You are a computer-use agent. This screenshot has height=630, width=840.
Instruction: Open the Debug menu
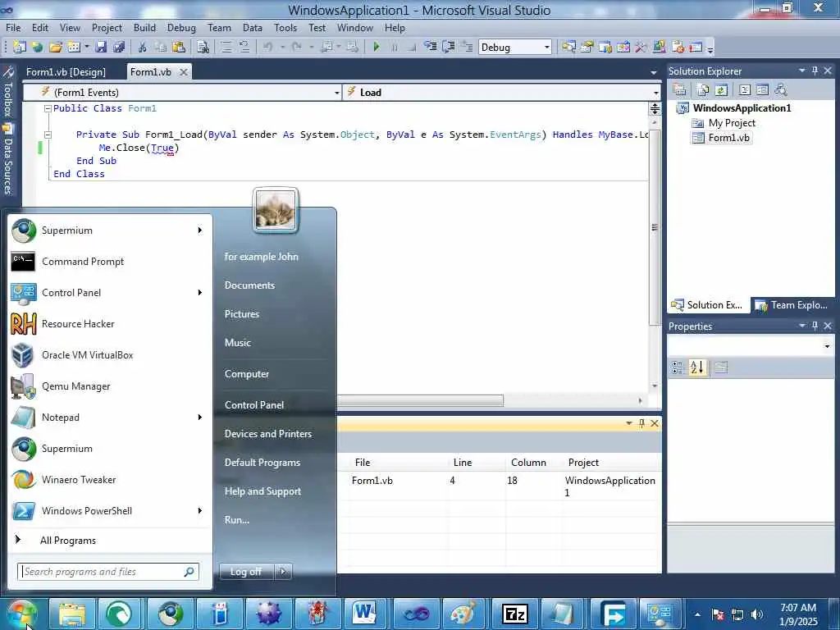(x=181, y=28)
